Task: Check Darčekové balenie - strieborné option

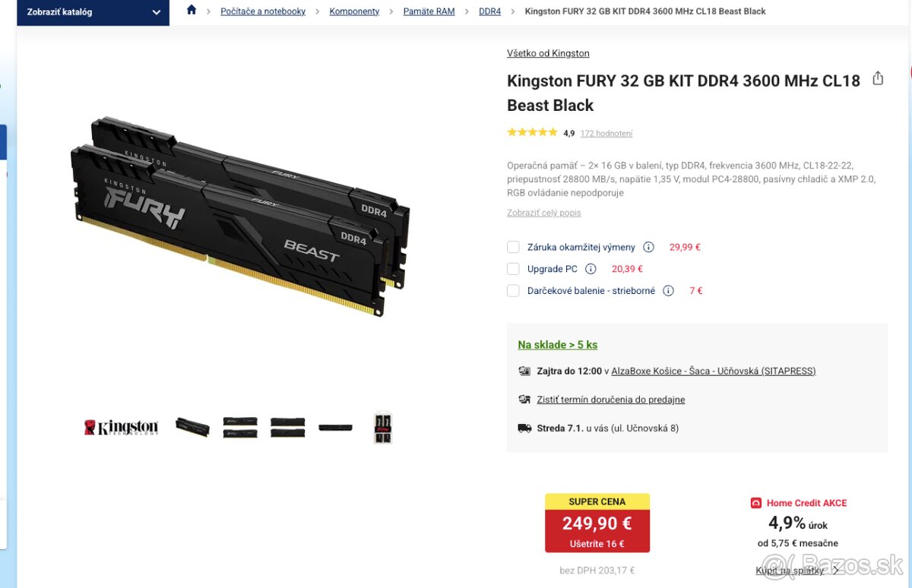Action: (513, 290)
